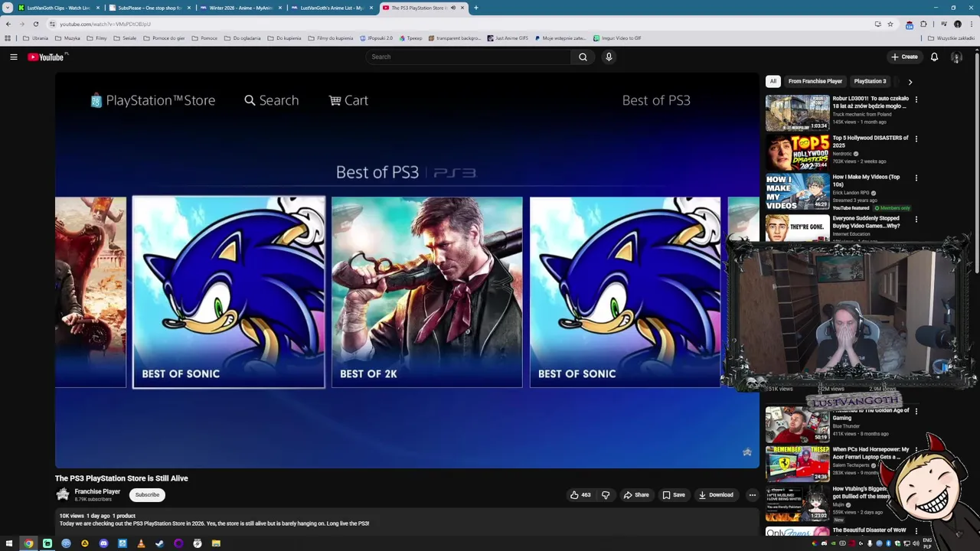Screen dimensions: 980x551
Task: Like the video with thumbs up
Action: click(x=580, y=495)
